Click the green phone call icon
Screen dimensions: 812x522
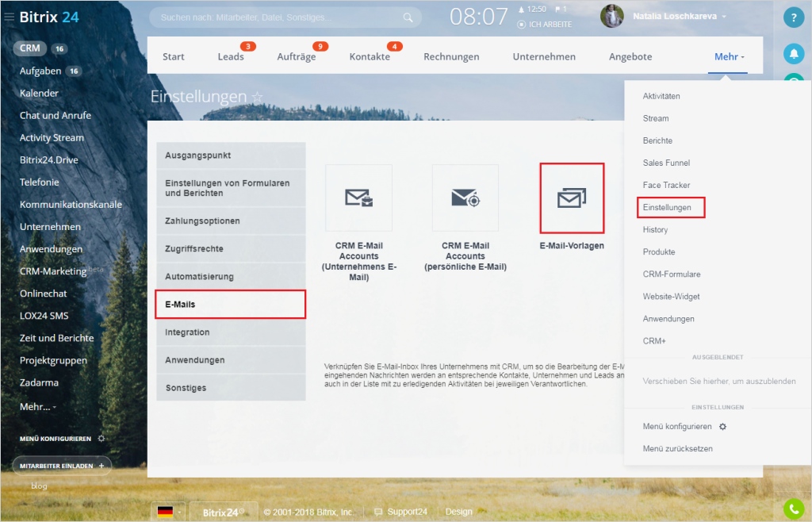click(x=793, y=509)
